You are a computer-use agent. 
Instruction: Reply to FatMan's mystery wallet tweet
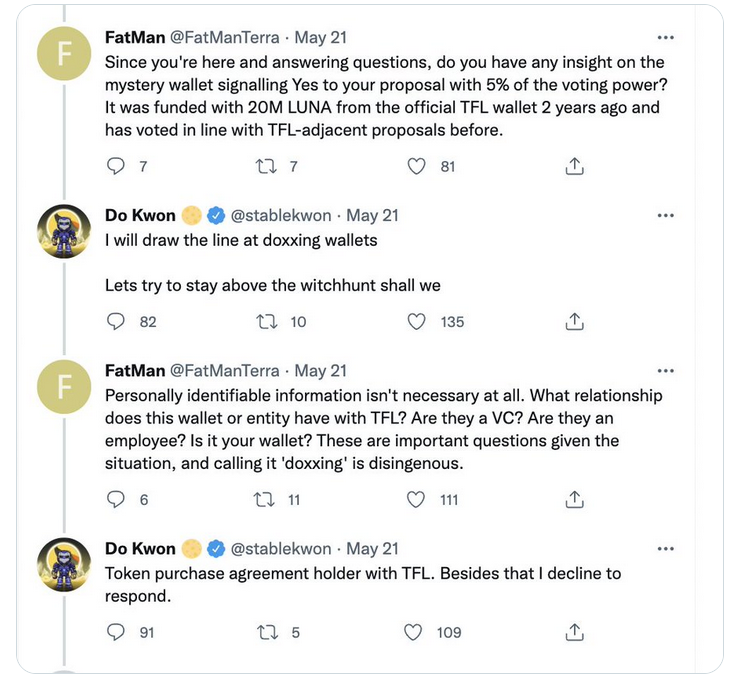(116, 168)
